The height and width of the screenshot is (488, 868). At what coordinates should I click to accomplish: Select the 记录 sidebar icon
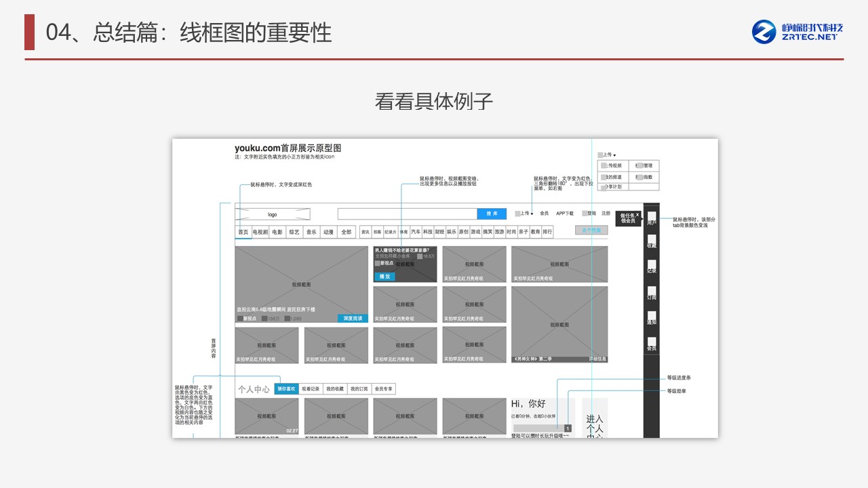click(652, 266)
